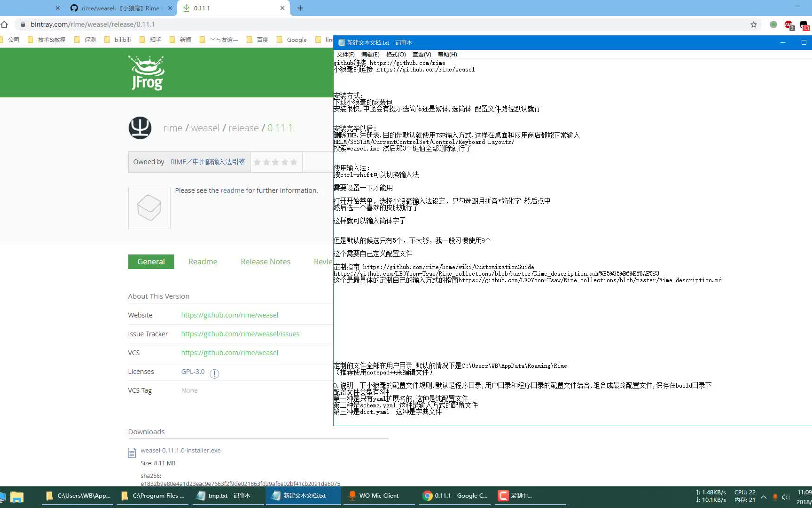This screenshot has width=812, height=508.
Task: Click the GPL-3.0 license link
Action: coord(193,372)
